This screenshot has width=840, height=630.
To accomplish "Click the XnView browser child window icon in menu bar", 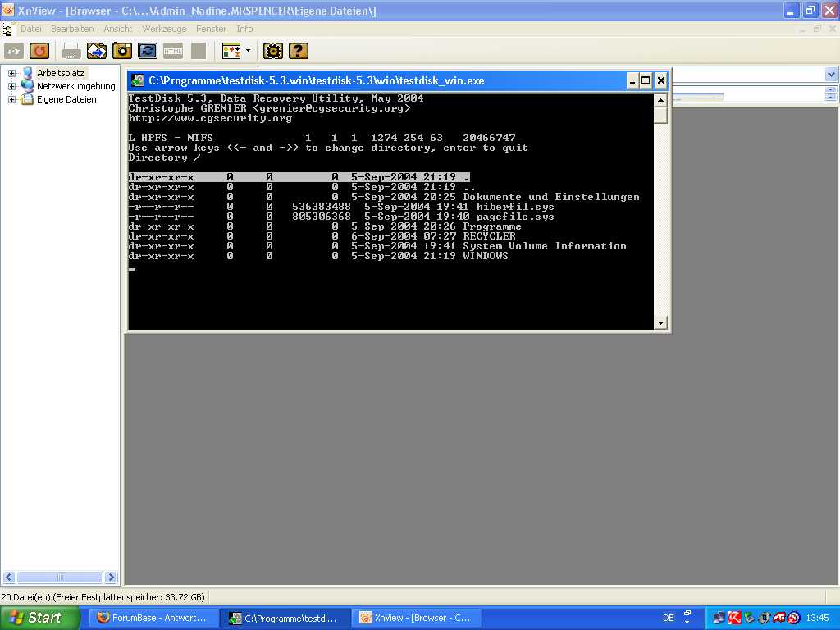I will 8,29.
